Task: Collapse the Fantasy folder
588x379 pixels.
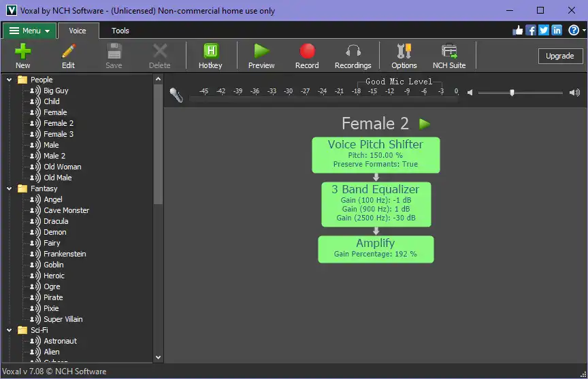Action: (x=10, y=188)
